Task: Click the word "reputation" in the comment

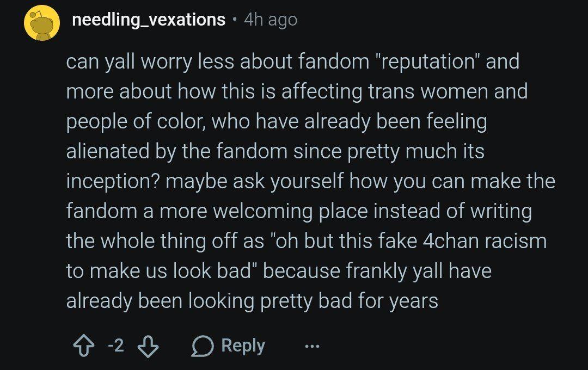Action: 428,61
